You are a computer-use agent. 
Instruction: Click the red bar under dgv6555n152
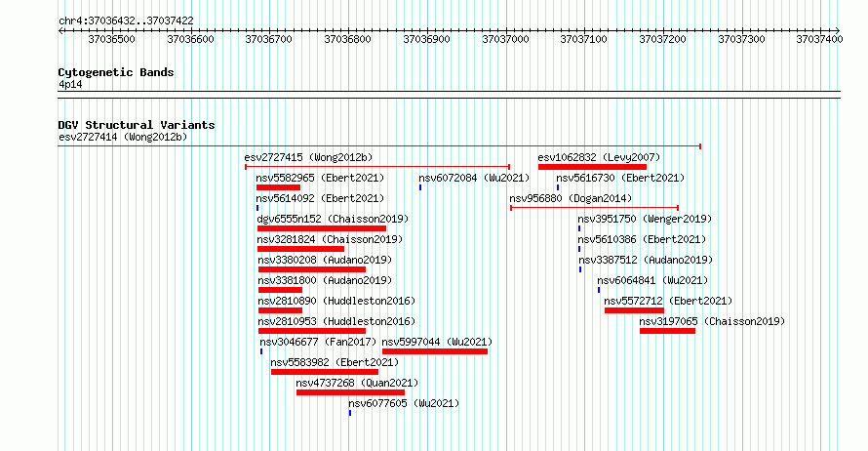322,228
